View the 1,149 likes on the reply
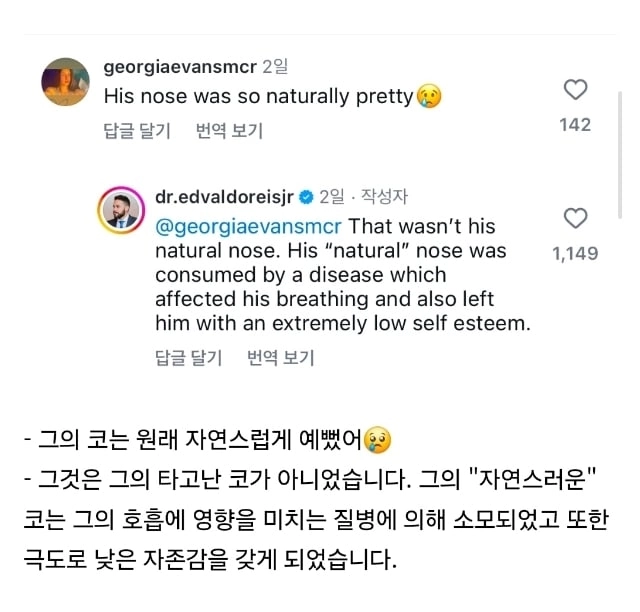This screenshot has height=612, width=640. click(575, 253)
